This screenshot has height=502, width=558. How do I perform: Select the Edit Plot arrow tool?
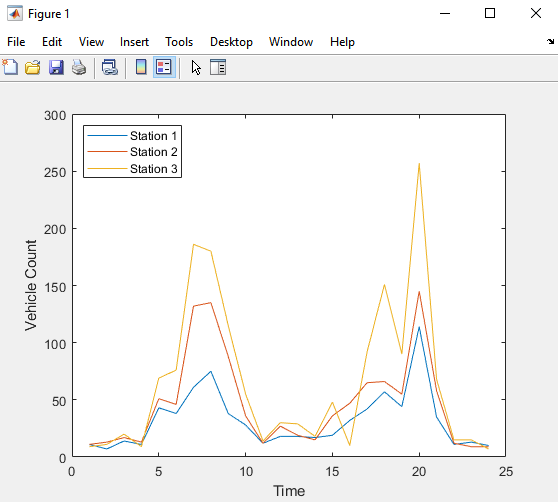(196, 67)
